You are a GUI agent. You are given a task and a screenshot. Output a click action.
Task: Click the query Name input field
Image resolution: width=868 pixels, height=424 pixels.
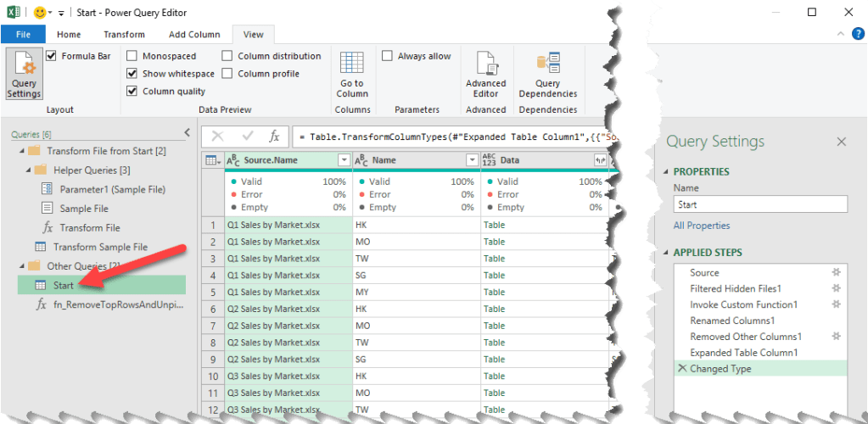click(x=760, y=204)
